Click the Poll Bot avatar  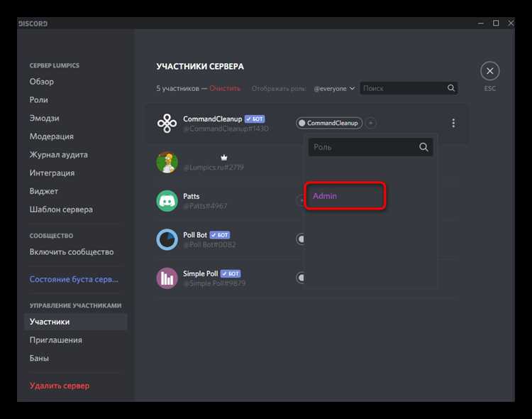pos(167,239)
